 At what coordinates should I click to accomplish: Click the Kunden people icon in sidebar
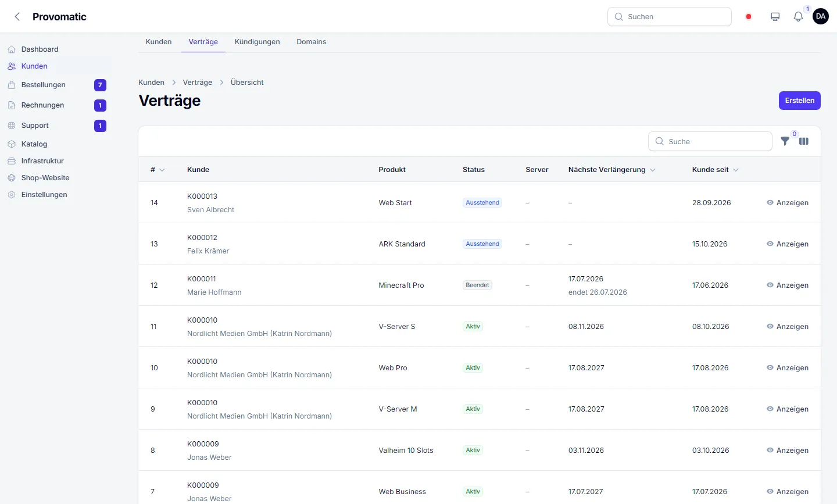pos(12,66)
